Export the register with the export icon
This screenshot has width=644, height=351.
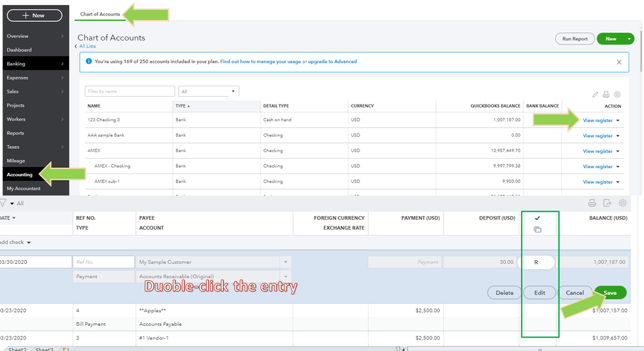click(607, 203)
